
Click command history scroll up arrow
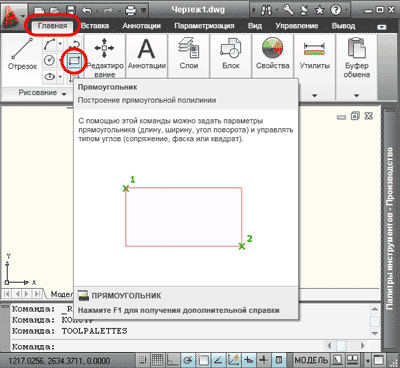click(x=375, y=309)
